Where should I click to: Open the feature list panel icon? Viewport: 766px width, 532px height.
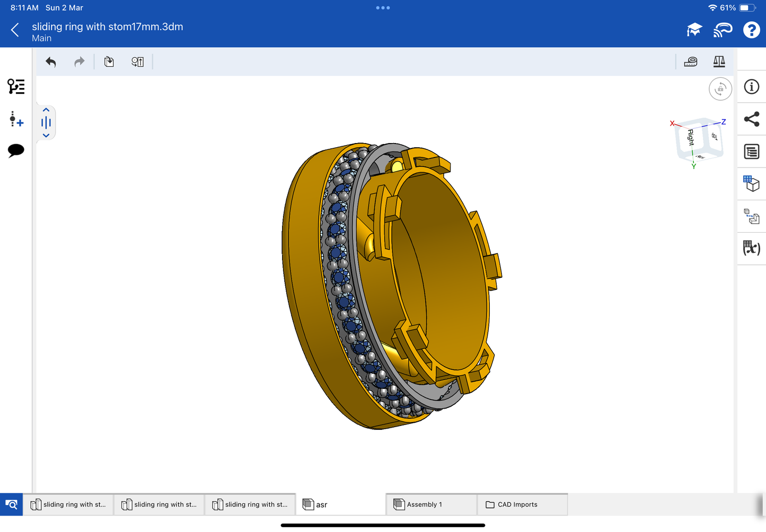point(16,86)
